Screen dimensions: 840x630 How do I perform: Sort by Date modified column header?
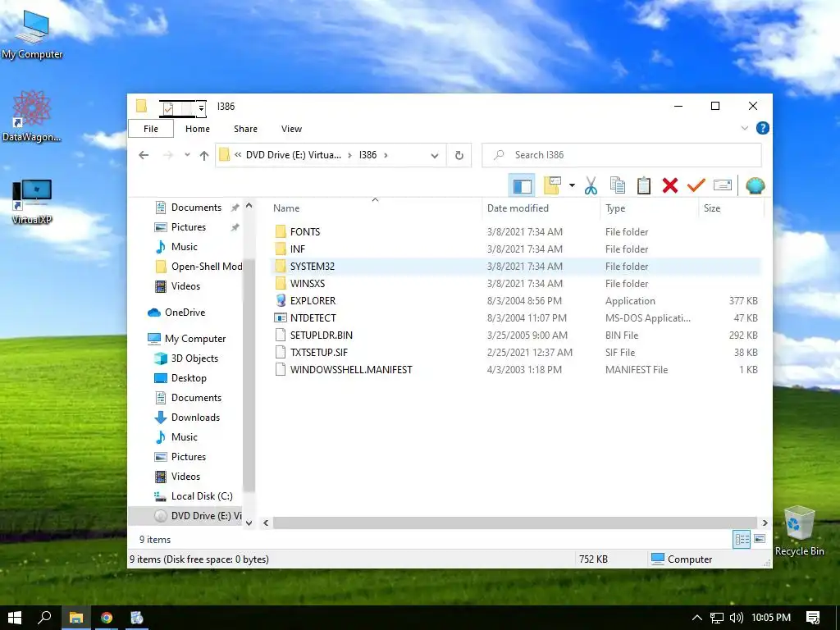518,208
